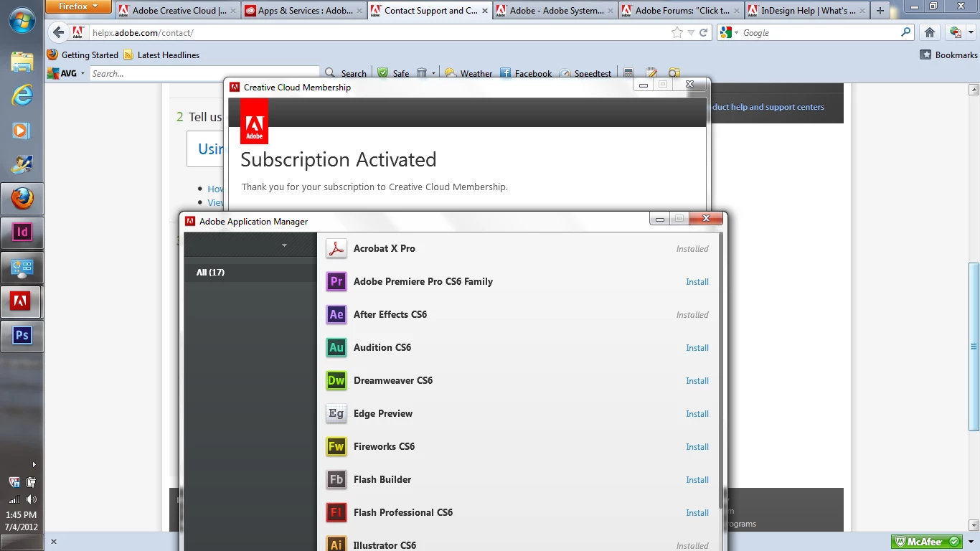
Task: Click the McAfee tray icon
Action: (14, 482)
